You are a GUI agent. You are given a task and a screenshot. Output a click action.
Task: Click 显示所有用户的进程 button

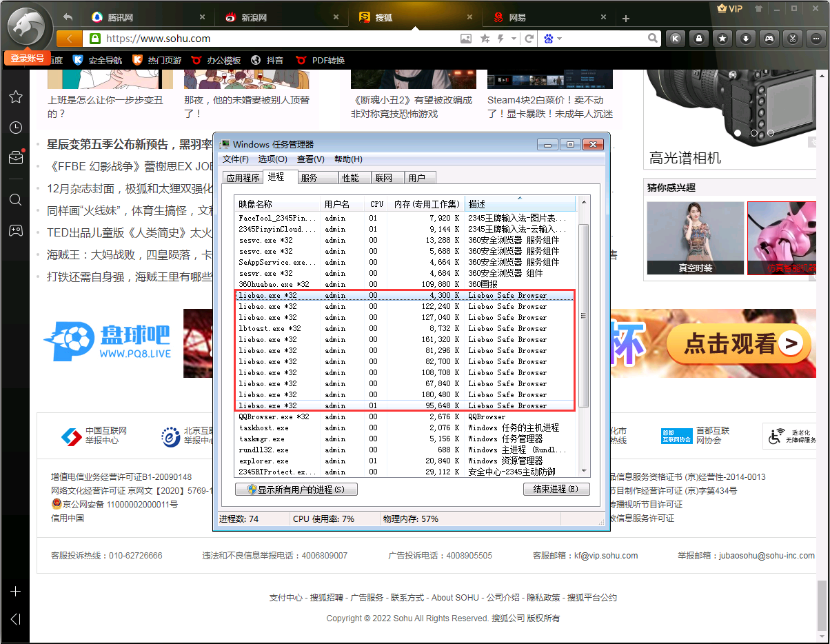296,490
